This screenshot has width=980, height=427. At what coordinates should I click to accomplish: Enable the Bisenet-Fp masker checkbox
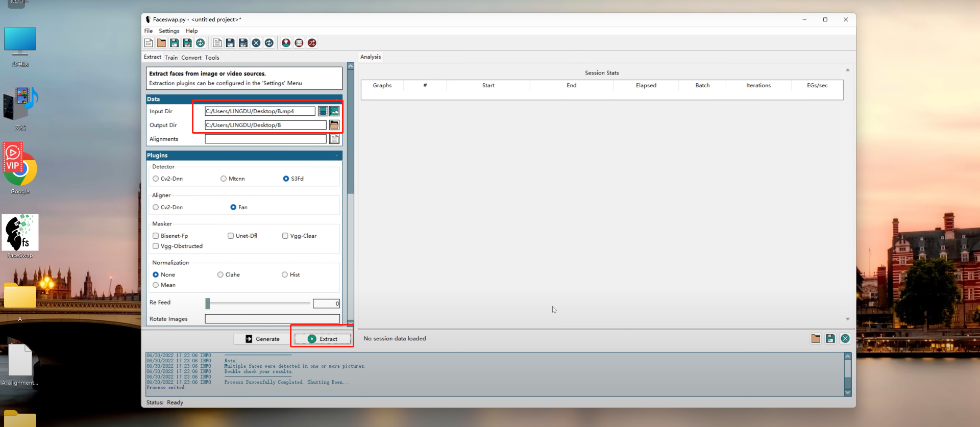pyautogui.click(x=156, y=236)
